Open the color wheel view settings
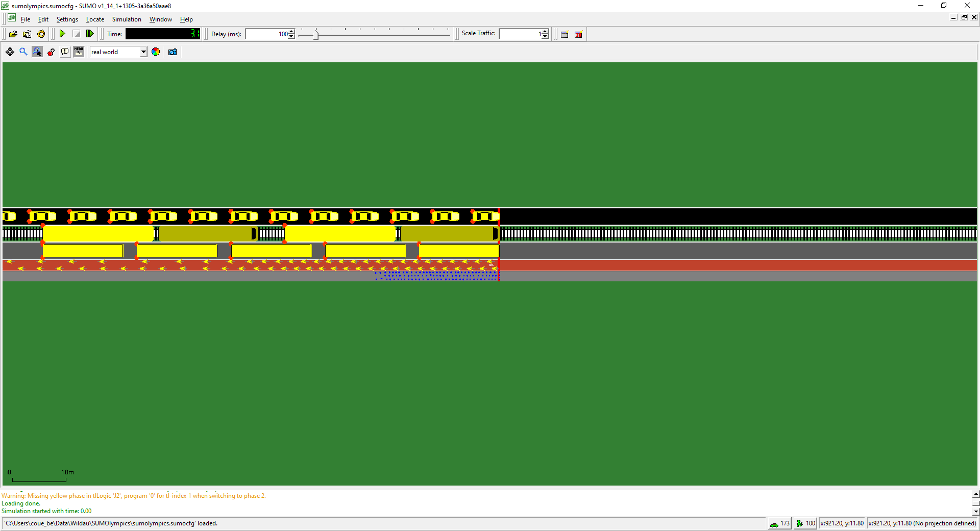980x531 pixels. [156, 52]
